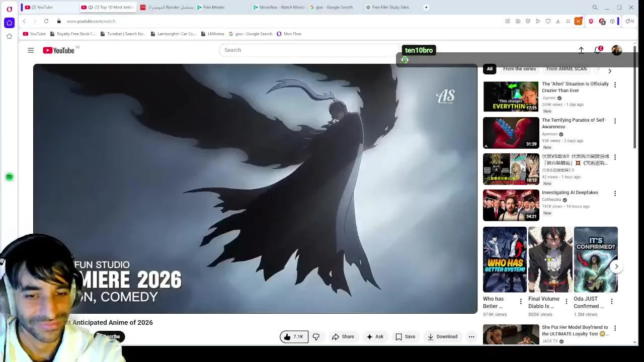Open YouTube guide hamburger menu
Viewport: 644px width, 362px height.
coord(31,50)
